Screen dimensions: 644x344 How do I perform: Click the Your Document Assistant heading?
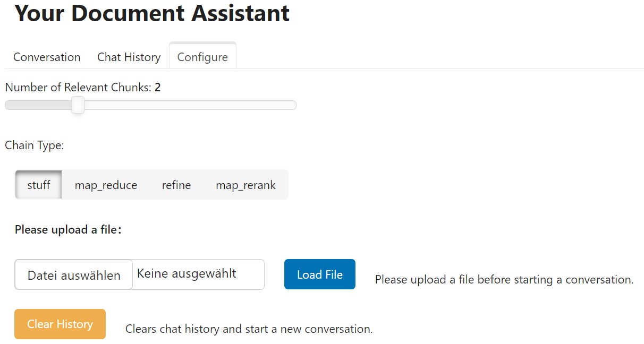[152, 13]
